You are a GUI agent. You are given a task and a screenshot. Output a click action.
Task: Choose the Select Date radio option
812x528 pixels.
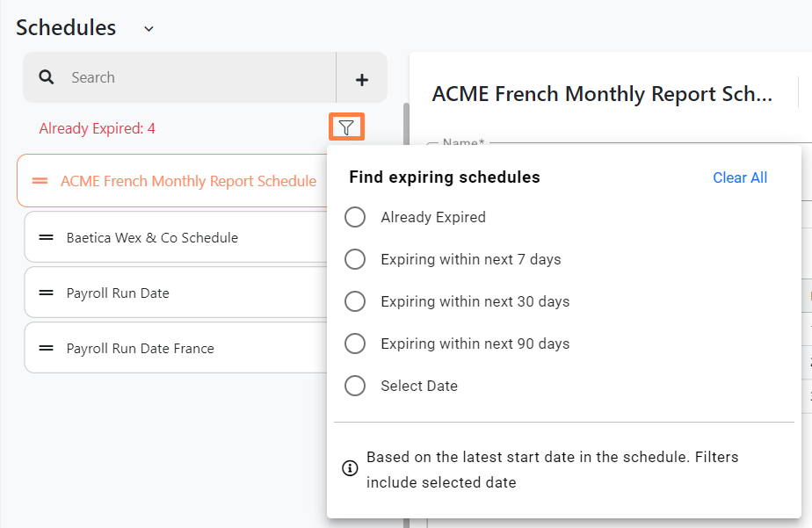coord(355,386)
